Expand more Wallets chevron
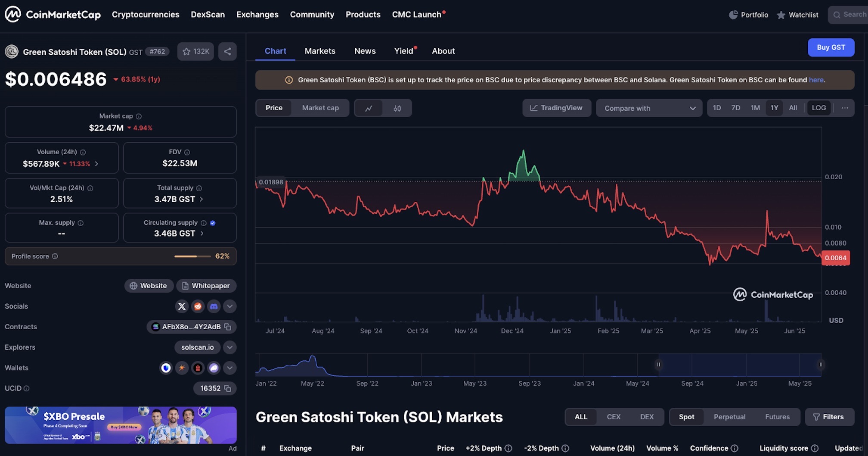The height and width of the screenshot is (456, 868). click(229, 368)
